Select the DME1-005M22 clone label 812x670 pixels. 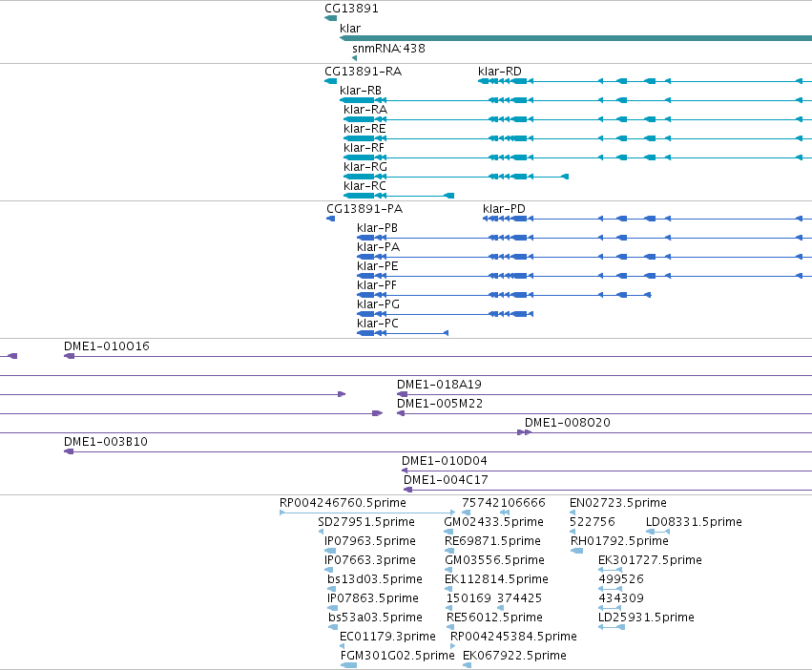[440, 404]
